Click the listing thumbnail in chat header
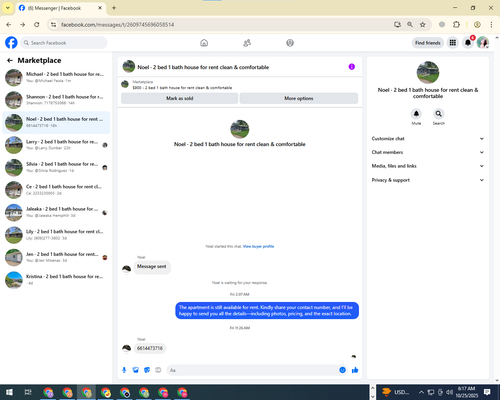This screenshot has width=500, height=400. 129,67
